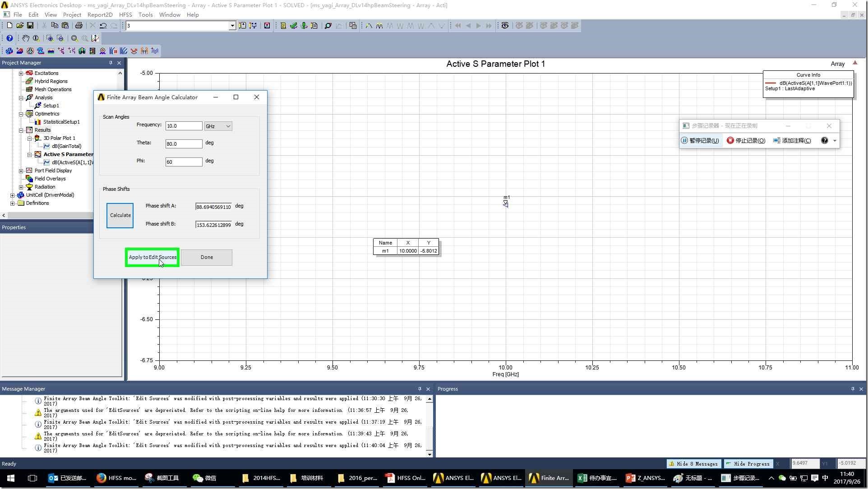Click the Open folder icon
Image resolution: width=868 pixels, height=489 pixels.
tap(20, 26)
